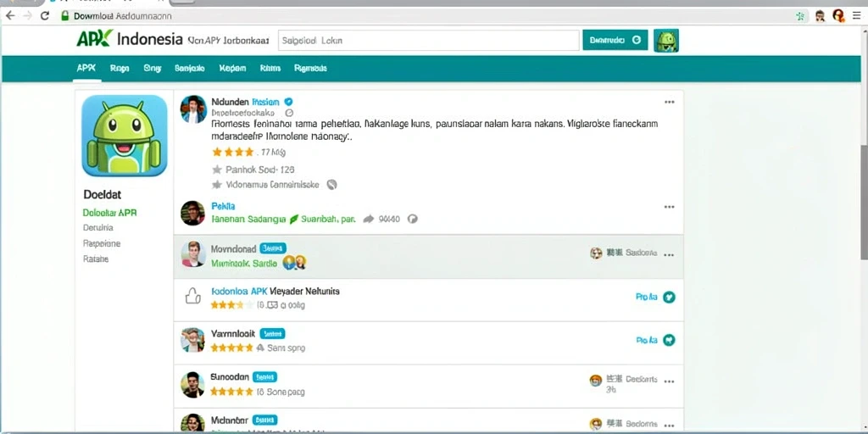
Task: Open the Sng navigation tab
Action: [153, 68]
